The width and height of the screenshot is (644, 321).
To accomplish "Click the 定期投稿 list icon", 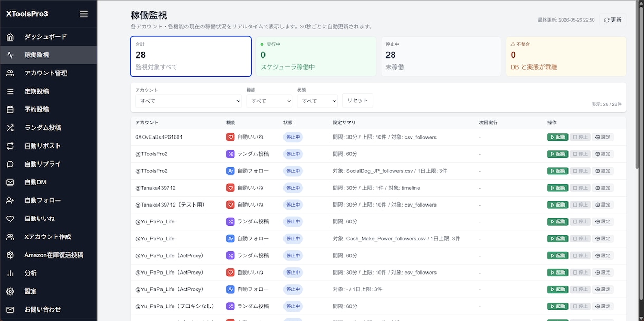I will 10,91.
